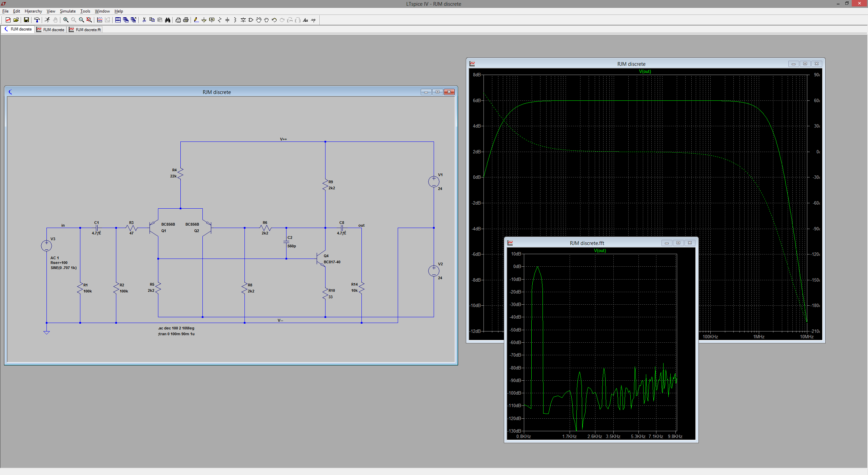Select the Resistor placement tool
Screen dimensions: 868x475
220,20
